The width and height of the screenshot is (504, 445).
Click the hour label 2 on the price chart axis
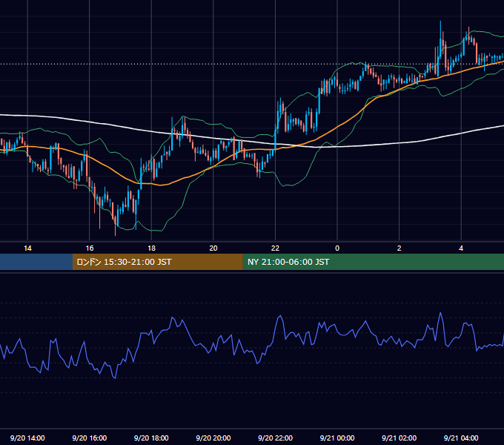click(x=399, y=248)
